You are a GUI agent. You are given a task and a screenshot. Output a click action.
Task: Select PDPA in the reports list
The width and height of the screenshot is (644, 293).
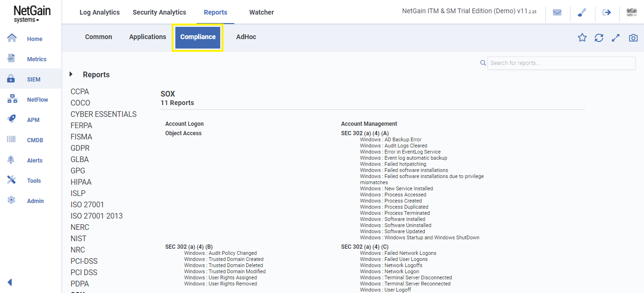click(80, 284)
